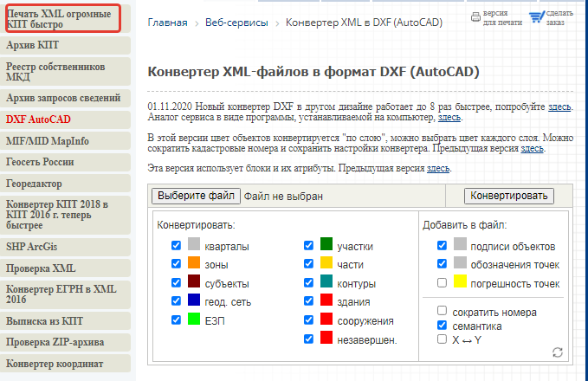Open the red незавершен. color swatch
This screenshot has height=381, width=588.
pos(326,338)
